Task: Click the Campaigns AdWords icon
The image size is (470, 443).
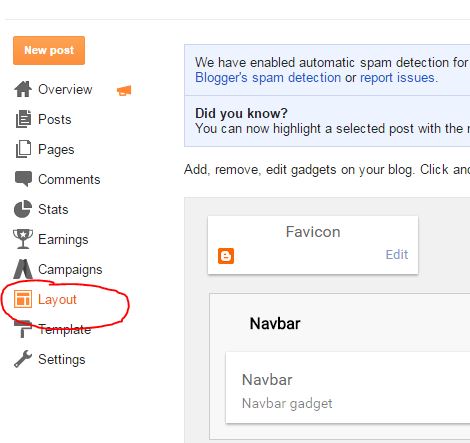Action: (x=23, y=269)
